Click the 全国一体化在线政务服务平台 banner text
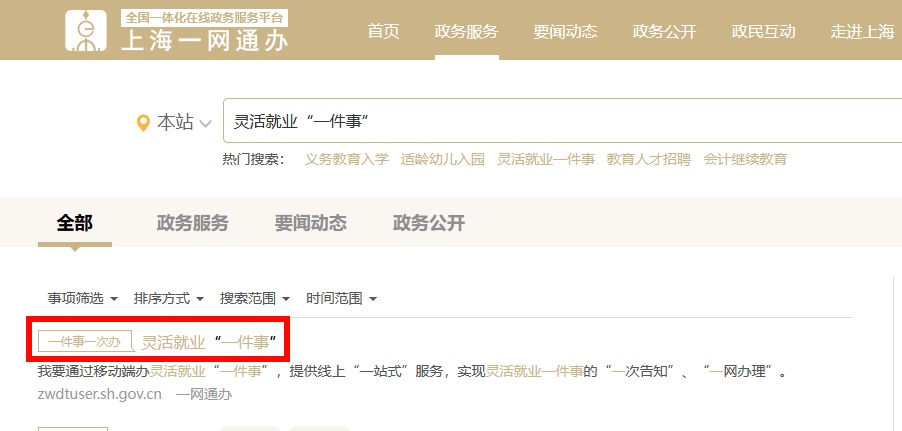 click(x=204, y=18)
